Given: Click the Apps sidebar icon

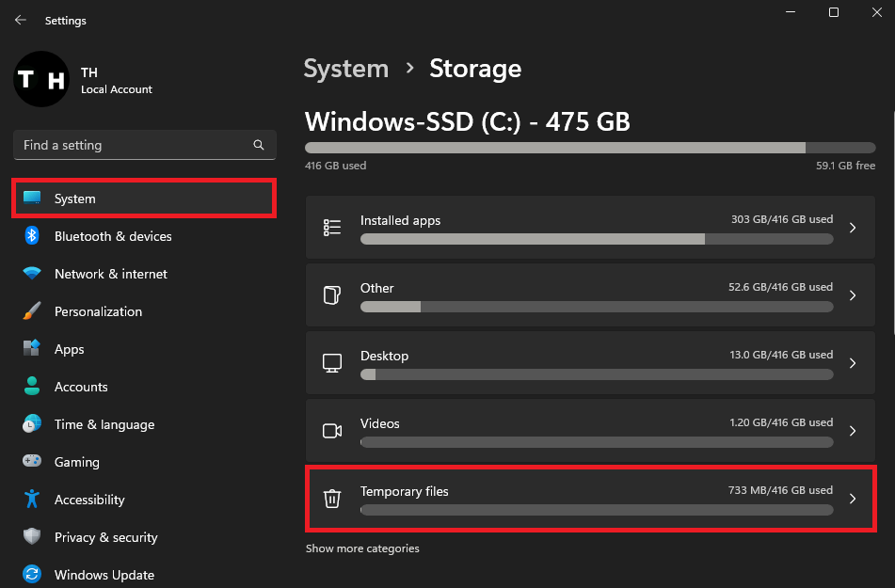Looking at the screenshot, I should pyautogui.click(x=32, y=349).
